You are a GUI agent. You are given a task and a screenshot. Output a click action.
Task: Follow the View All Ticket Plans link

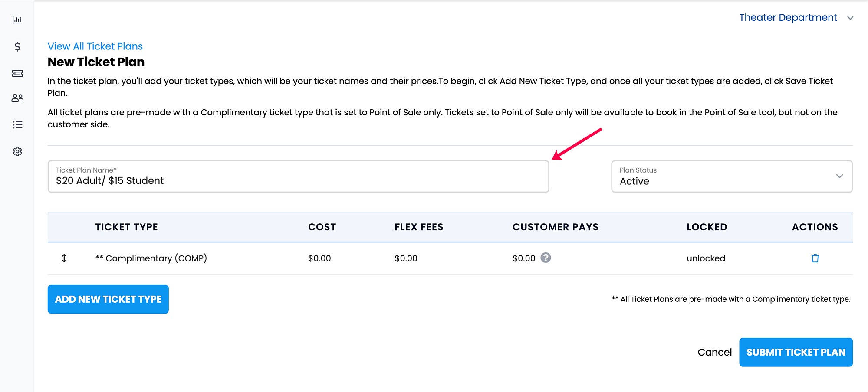click(95, 46)
